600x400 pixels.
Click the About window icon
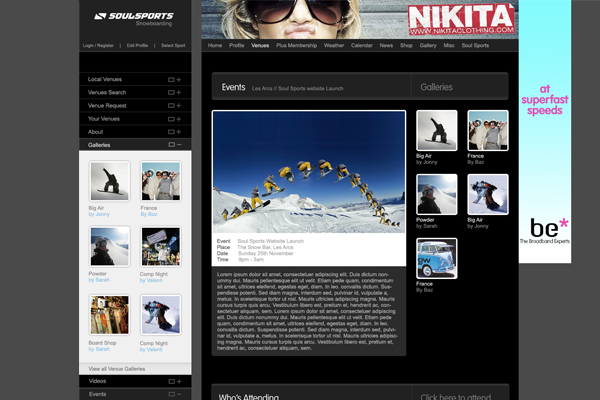171,132
